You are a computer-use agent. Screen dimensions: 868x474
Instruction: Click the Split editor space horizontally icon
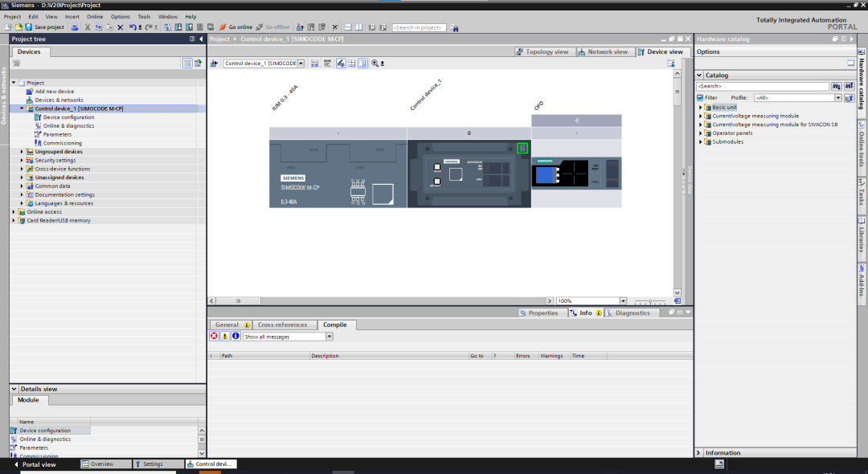coord(348,27)
